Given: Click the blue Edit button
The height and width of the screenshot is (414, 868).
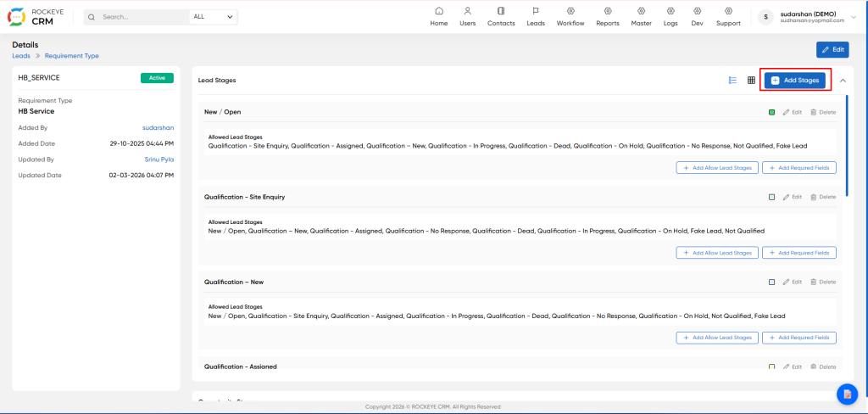Looking at the screenshot, I should click(x=832, y=49).
